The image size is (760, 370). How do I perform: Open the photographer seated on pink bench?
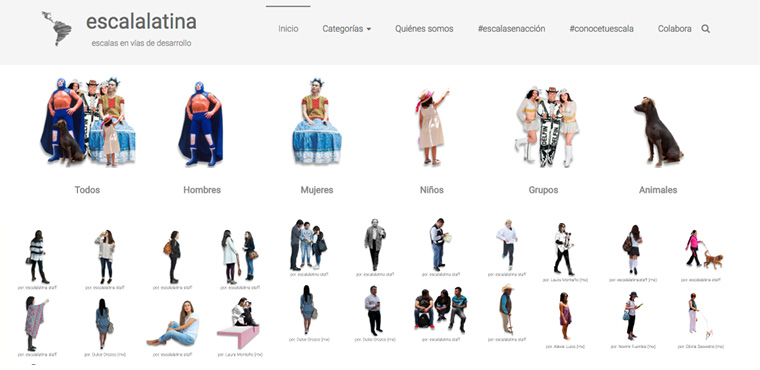pos(238,323)
